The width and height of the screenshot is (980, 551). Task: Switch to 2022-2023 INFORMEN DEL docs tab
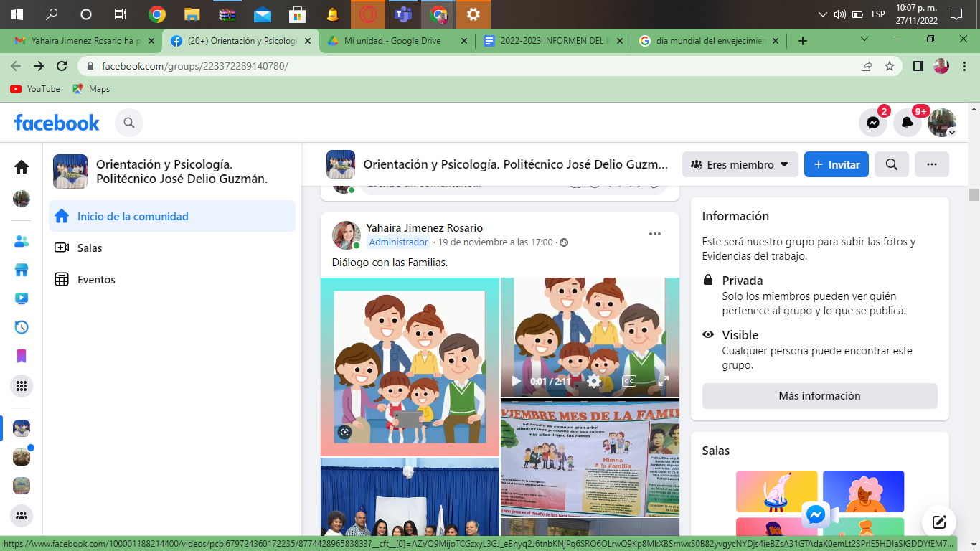pyautogui.click(x=553, y=41)
